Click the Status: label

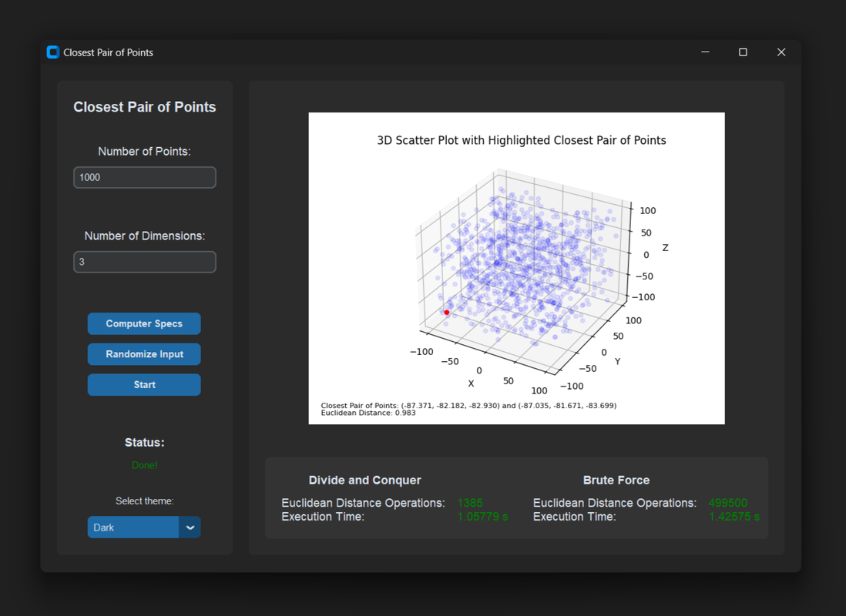(145, 442)
